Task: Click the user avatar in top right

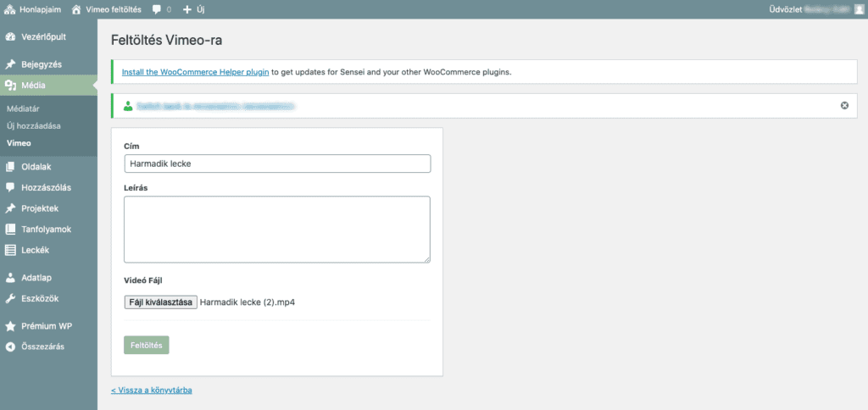Action: coord(858,9)
